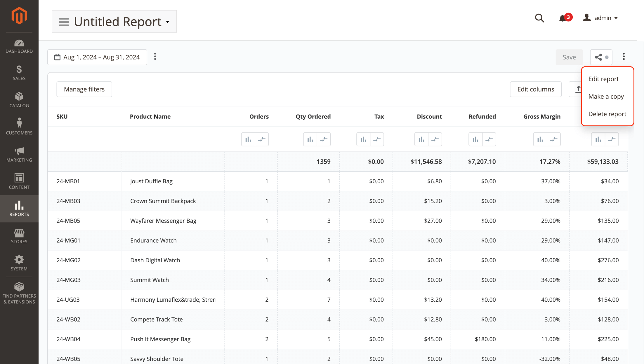This screenshot has width=644, height=364.
Task: Go to Dashboard in sidebar
Action: [x=19, y=47]
